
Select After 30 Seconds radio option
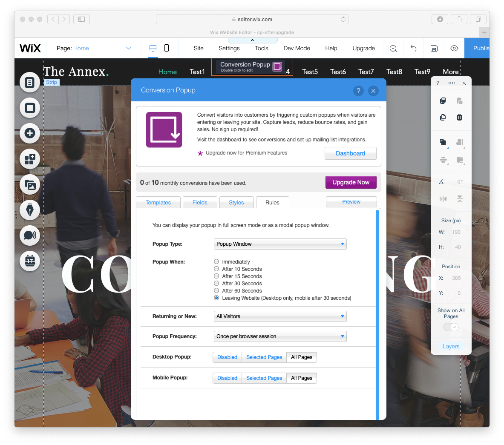(x=216, y=283)
